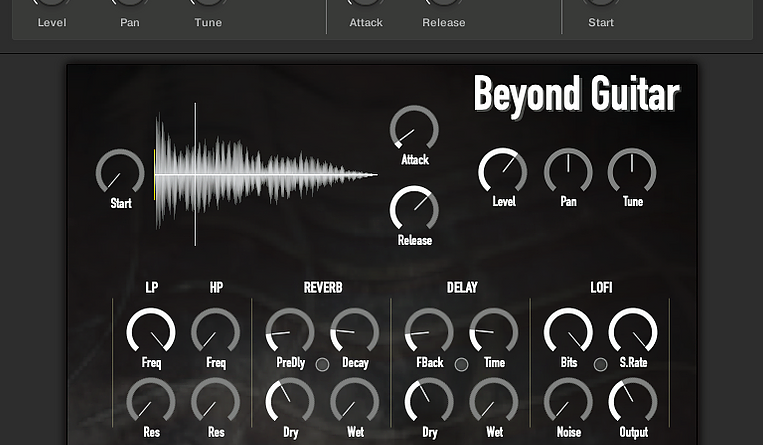The image size is (763, 445).
Task: Click the yellow start marker on waveform
Action: click(155, 174)
